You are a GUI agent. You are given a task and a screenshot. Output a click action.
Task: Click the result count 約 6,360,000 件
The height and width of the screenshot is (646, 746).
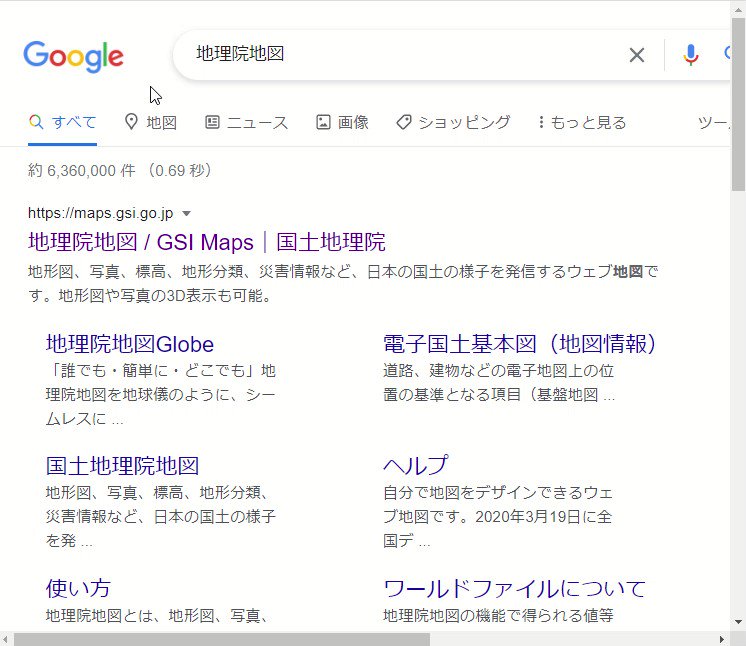click(x=82, y=170)
